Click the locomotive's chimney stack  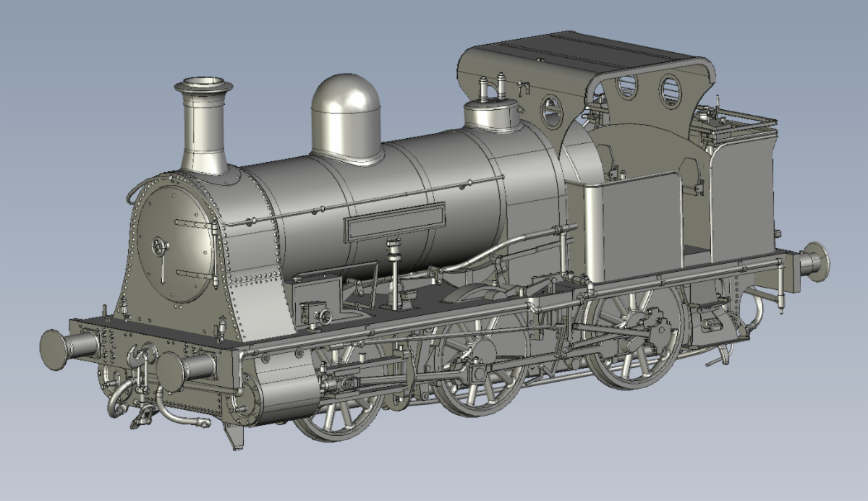(x=199, y=123)
